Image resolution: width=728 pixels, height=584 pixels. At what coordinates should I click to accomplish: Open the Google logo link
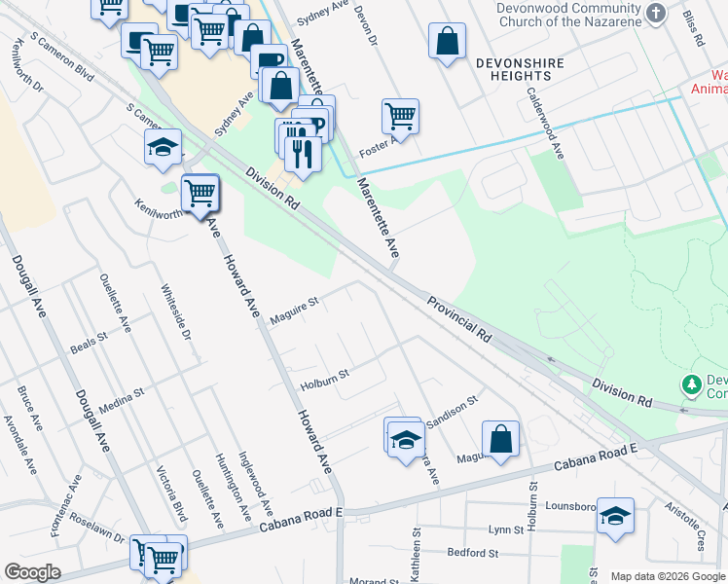click(32, 572)
